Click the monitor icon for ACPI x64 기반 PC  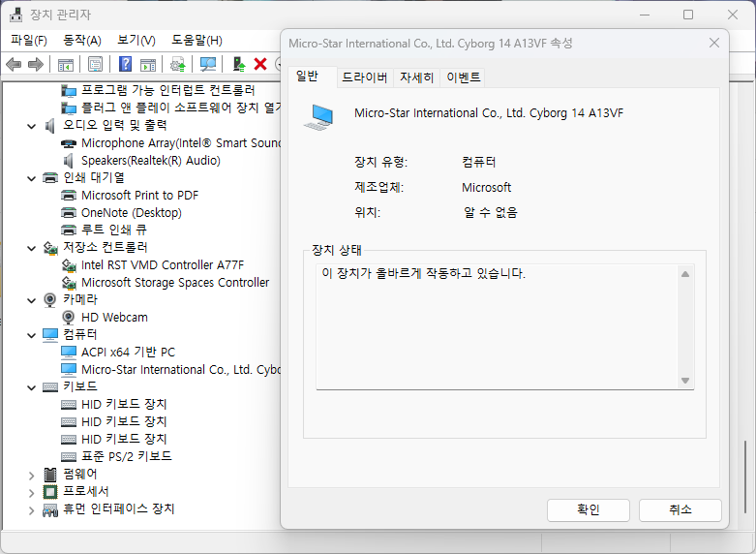(69, 353)
